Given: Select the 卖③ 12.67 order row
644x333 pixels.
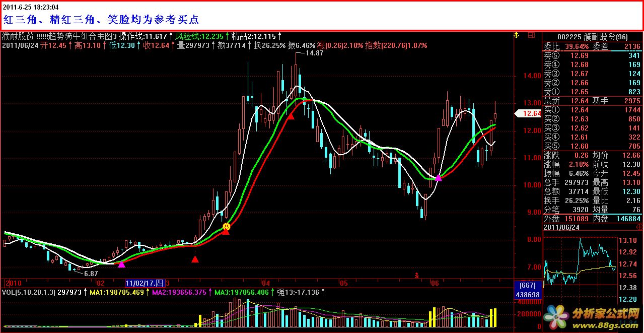Looking at the screenshot, I should coord(592,74).
